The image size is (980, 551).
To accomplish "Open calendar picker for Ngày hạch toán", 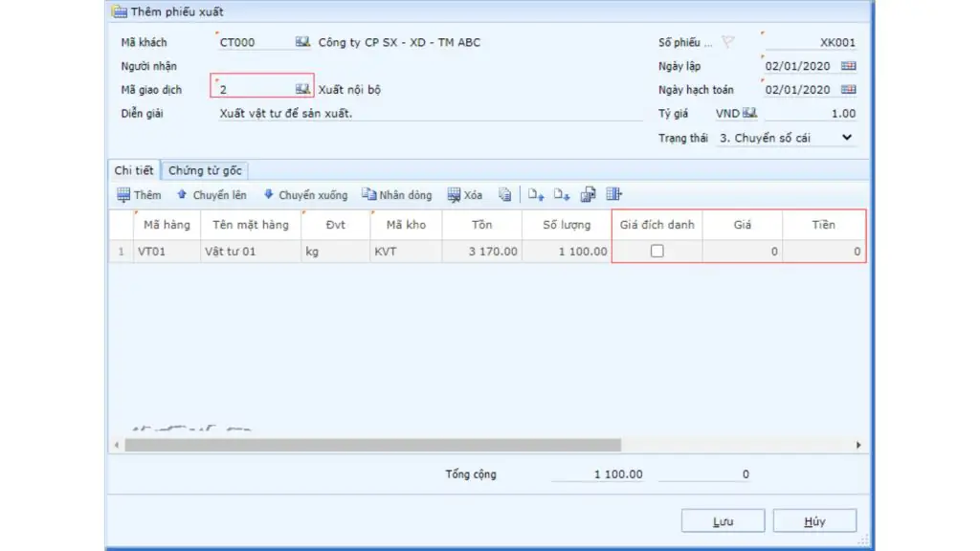I will [x=848, y=89].
